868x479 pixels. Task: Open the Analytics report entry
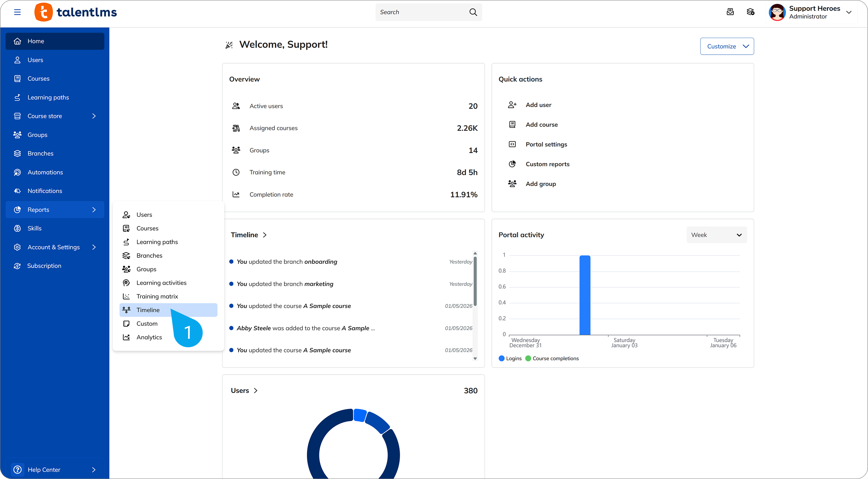150,337
